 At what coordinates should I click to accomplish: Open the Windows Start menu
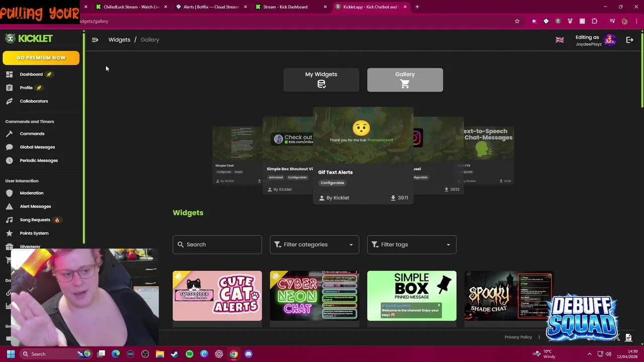(x=10, y=354)
